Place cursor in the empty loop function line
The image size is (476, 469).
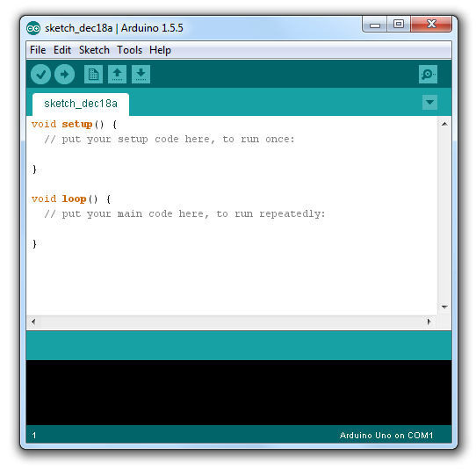232,229
